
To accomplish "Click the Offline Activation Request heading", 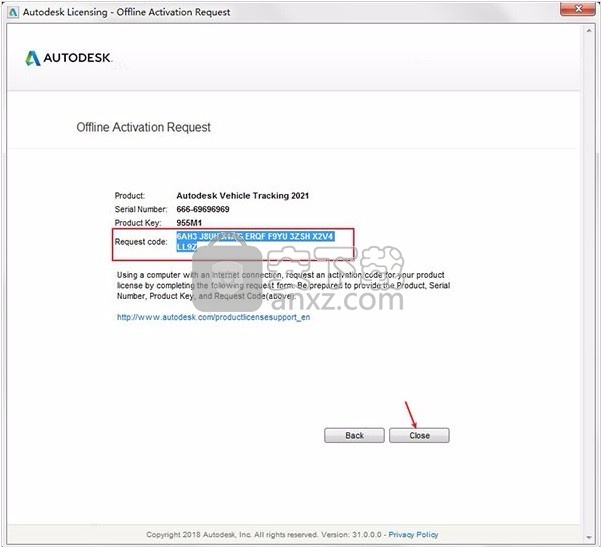I will [x=143, y=127].
